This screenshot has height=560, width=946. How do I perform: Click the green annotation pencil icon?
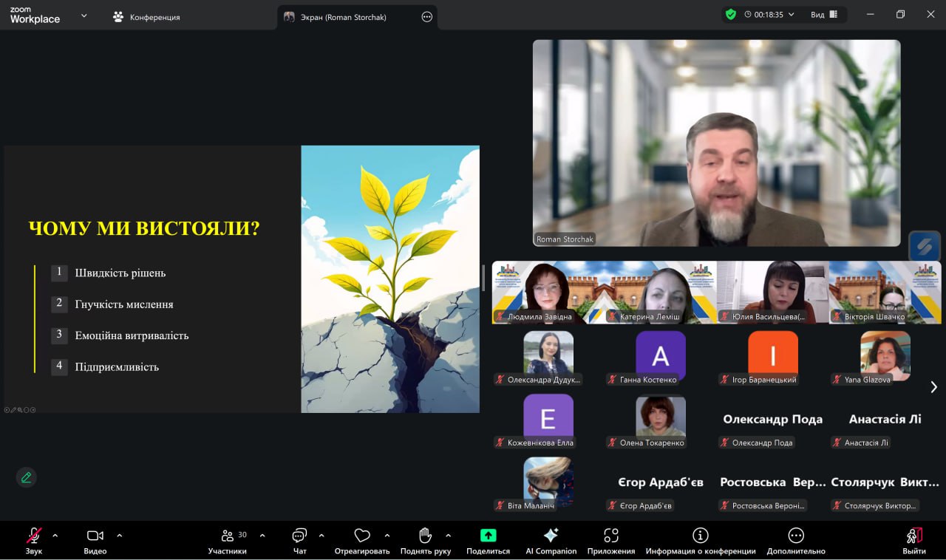(27, 477)
